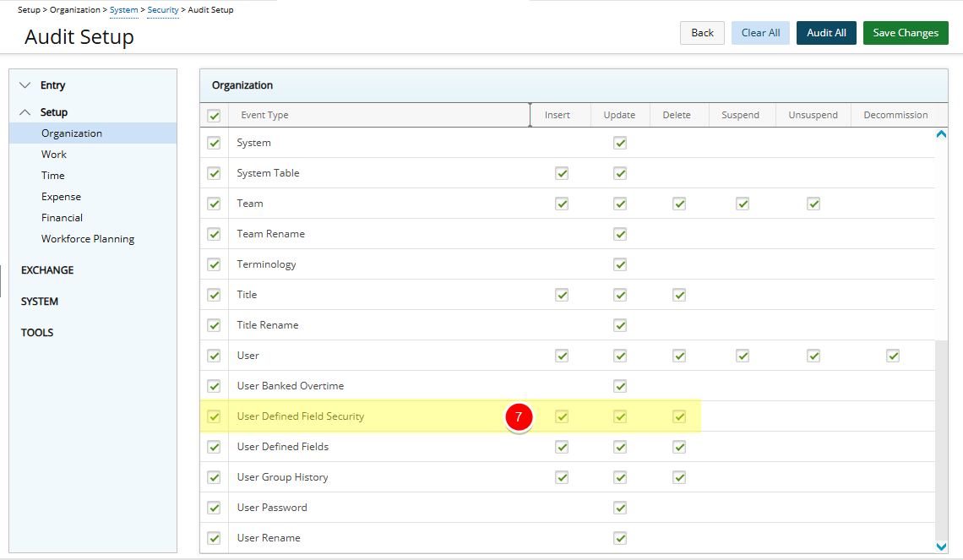Viewport: 963px width, 560px height.
Task: Click the Back button
Action: coord(702,33)
